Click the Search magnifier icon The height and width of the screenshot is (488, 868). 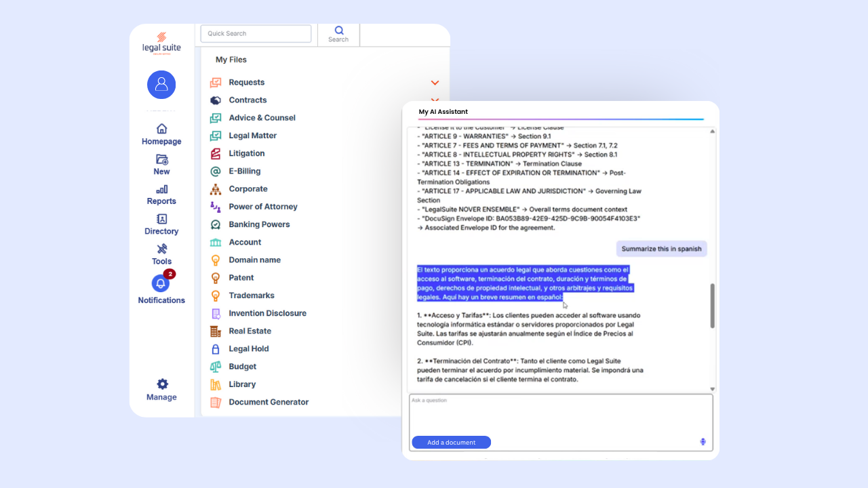(338, 30)
